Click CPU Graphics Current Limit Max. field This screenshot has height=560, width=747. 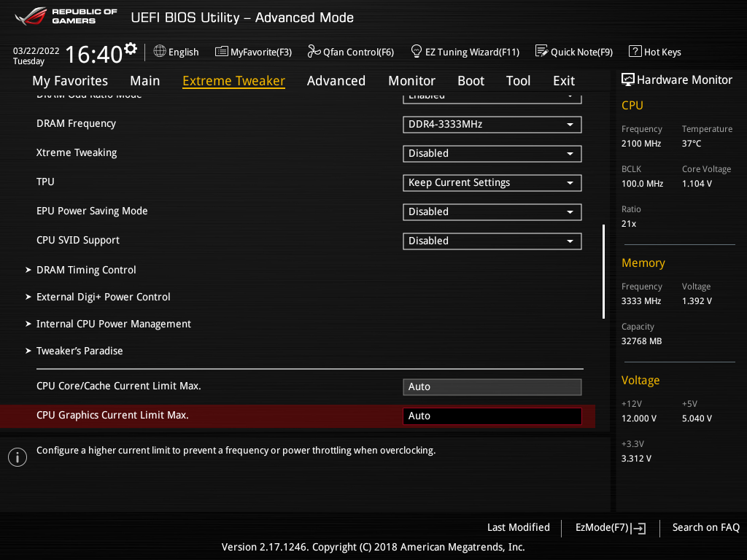click(x=492, y=416)
